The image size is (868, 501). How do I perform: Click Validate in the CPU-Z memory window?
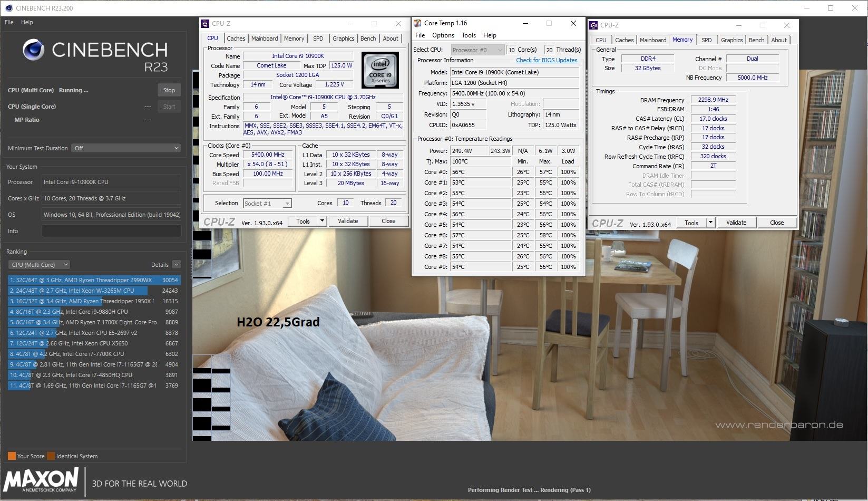pyautogui.click(x=736, y=223)
